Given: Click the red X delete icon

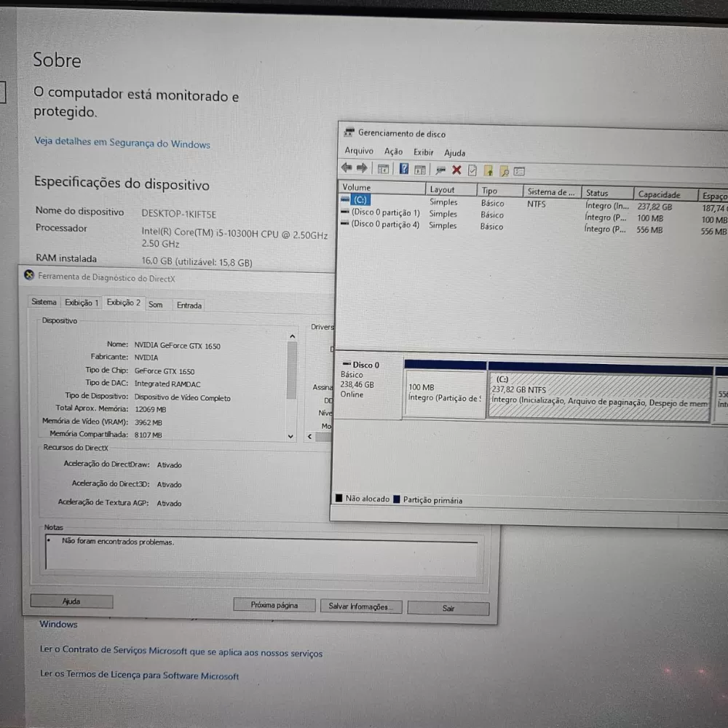Looking at the screenshot, I should pyautogui.click(x=456, y=170).
